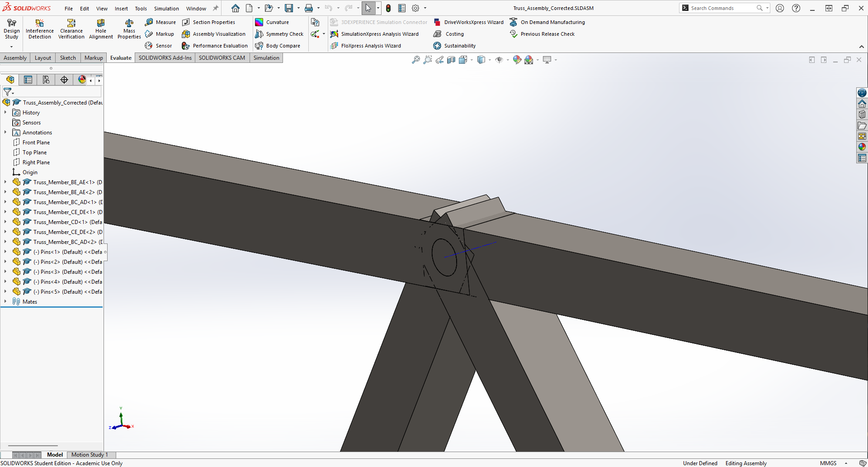The image size is (868, 467).
Task: Open Body Compare tool
Action: (x=278, y=46)
